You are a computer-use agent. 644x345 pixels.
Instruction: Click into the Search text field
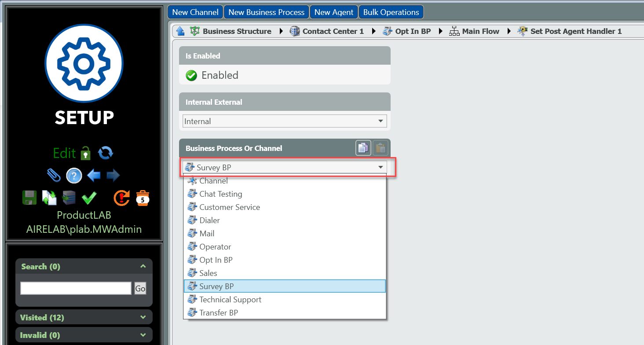pyautogui.click(x=76, y=288)
